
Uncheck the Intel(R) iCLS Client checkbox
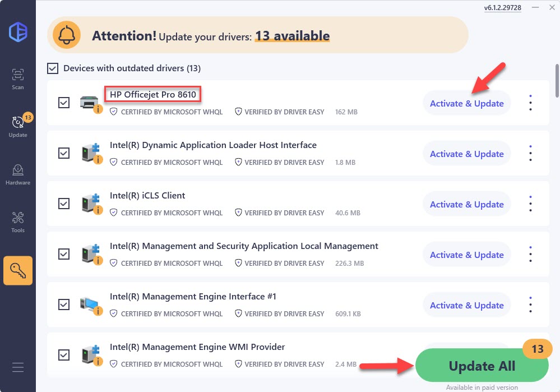[64, 204]
